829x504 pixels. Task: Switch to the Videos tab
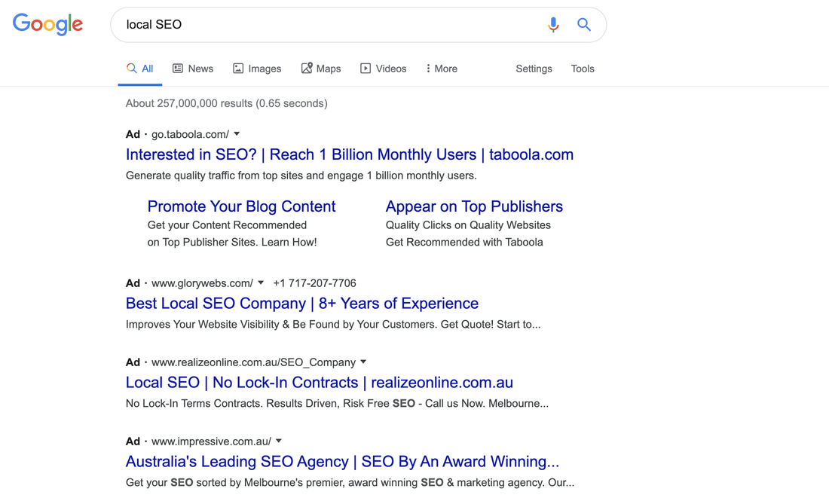(x=384, y=69)
